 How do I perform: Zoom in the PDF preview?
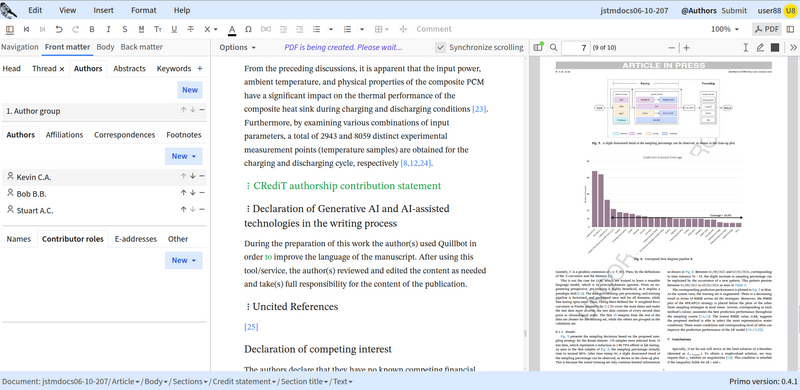coord(686,47)
